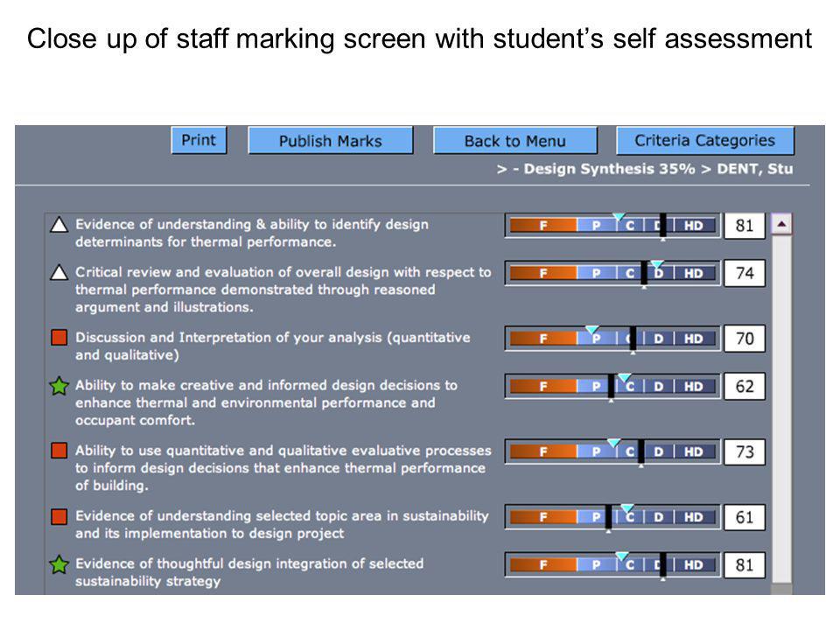This screenshot has width=840, height=630.
Task: Click the grade slider in the row scored 61
Action: [x=612, y=517]
